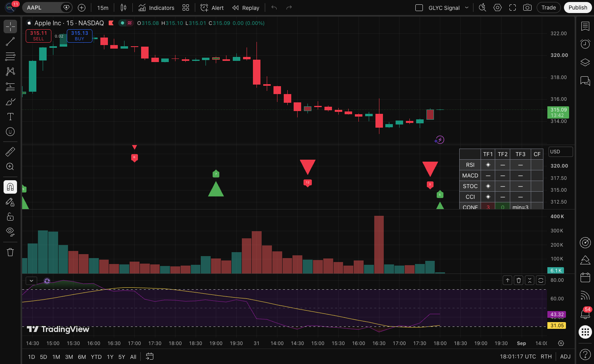Start bar Replay mode

(x=245, y=8)
